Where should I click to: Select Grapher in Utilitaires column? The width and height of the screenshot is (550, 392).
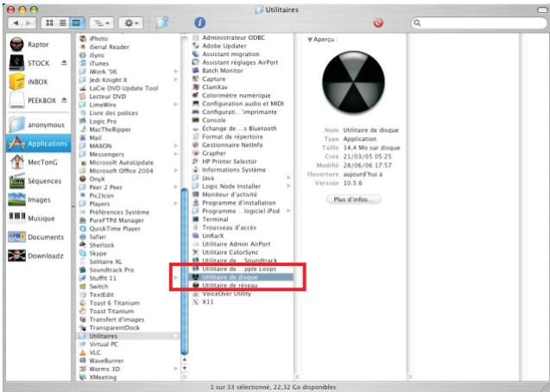[242, 153]
